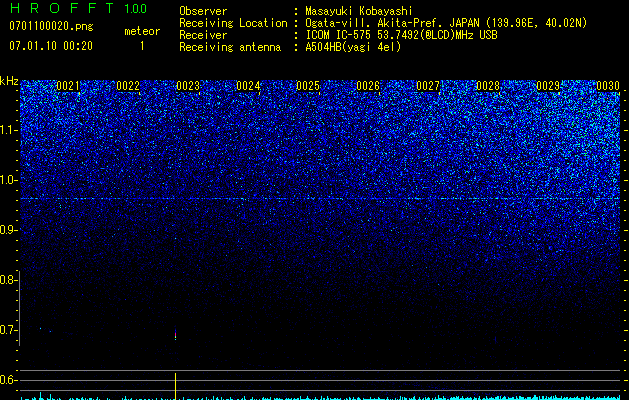Click the 0029 time marker
The width and height of the screenshot is (629, 400).
(x=548, y=86)
